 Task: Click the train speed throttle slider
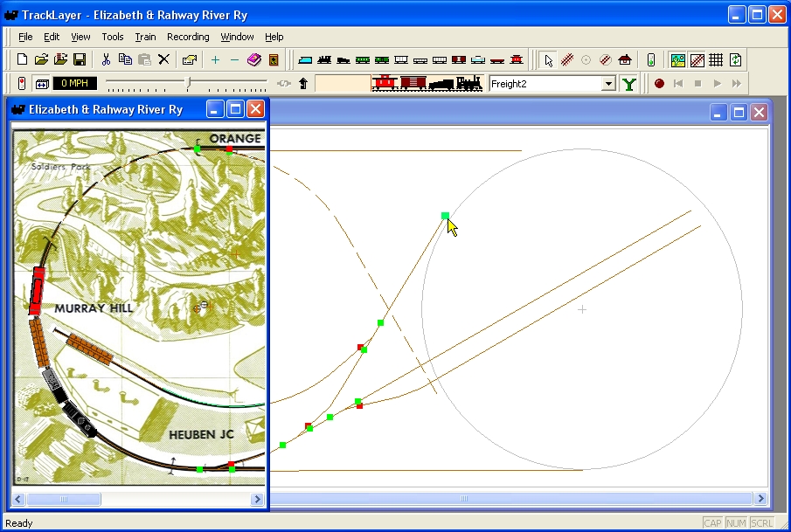[187, 83]
